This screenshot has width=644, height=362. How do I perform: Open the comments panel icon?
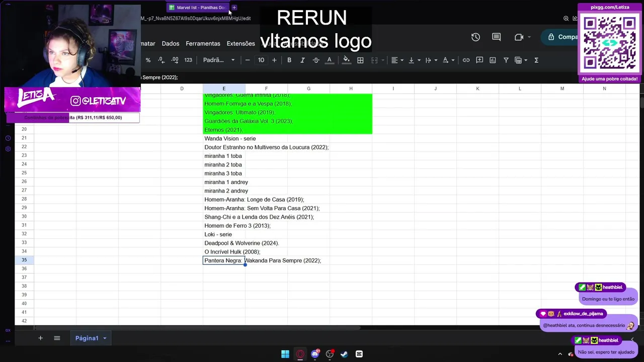(x=497, y=37)
